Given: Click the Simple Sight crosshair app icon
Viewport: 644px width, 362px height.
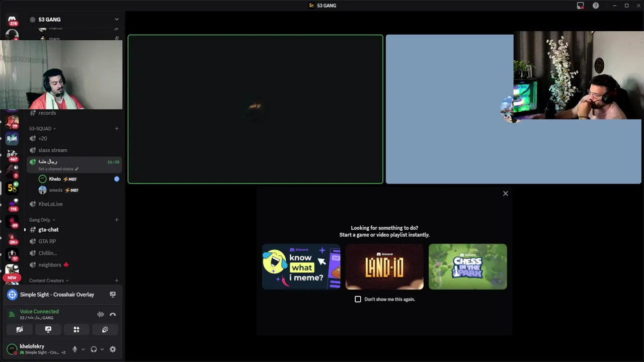Looking at the screenshot, I should 12,295.
